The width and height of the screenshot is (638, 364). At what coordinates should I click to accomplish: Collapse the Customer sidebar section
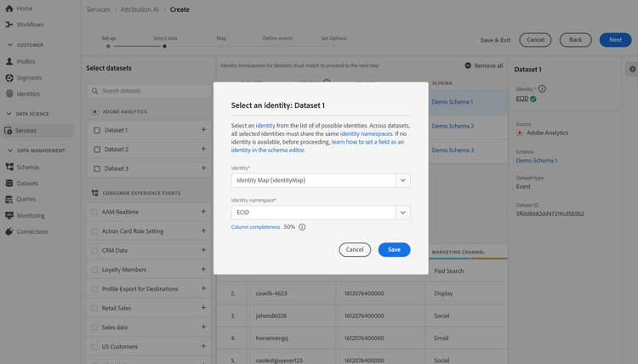point(10,45)
